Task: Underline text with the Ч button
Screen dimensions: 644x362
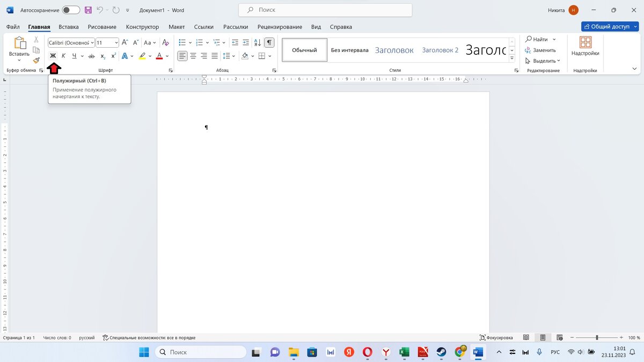Action: pos(74,56)
